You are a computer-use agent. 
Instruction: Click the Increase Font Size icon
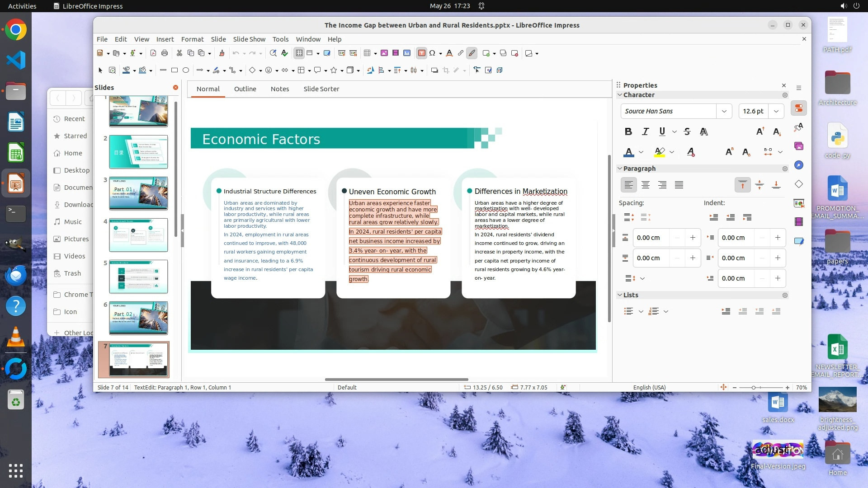click(x=760, y=131)
